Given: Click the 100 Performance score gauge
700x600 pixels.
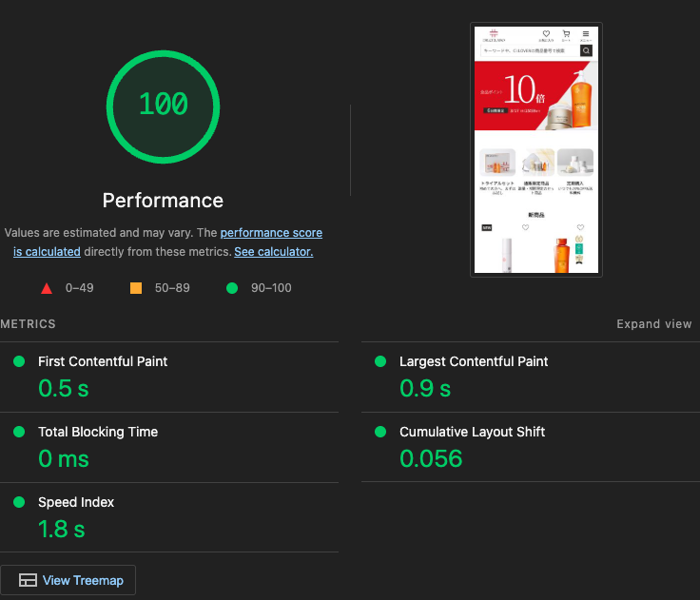Looking at the screenshot, I should (163, 106).
